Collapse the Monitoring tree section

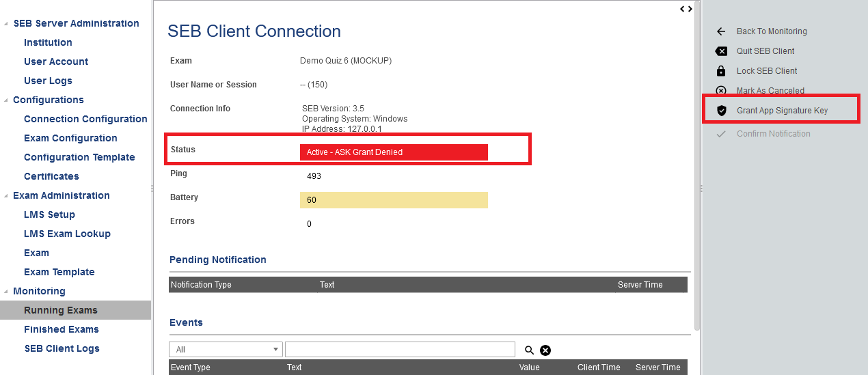point(6,292)
